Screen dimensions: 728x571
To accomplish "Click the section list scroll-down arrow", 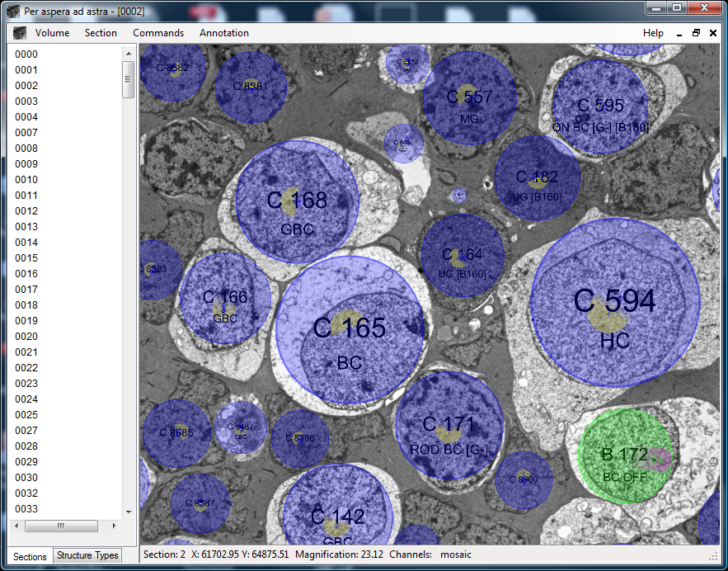I will coord(129,512).
